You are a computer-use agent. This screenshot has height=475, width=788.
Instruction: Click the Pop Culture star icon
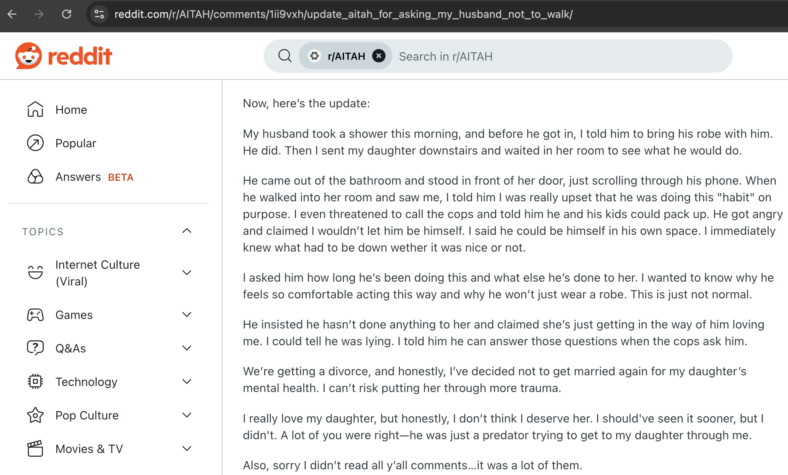coord(35,415)
